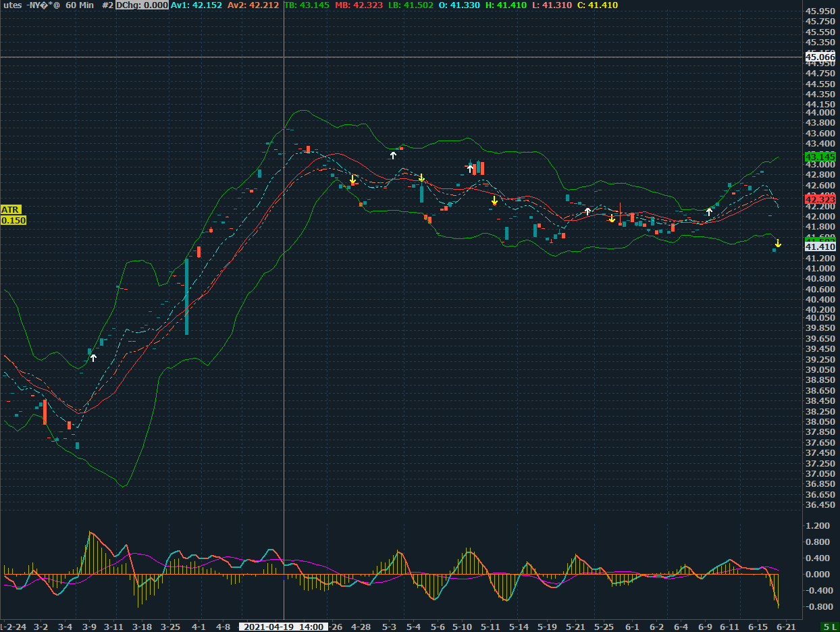Click the white up arrow signal above 5-21
The image size is (840, 632).
pos(587,211)
